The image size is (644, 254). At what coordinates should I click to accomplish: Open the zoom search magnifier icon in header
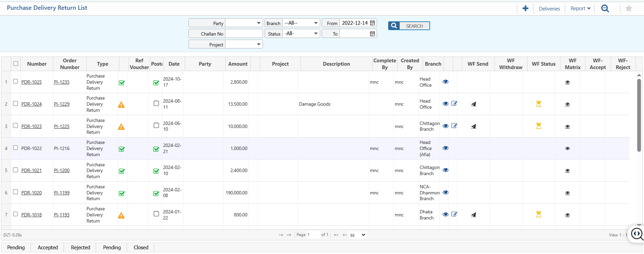coord(605,8)
